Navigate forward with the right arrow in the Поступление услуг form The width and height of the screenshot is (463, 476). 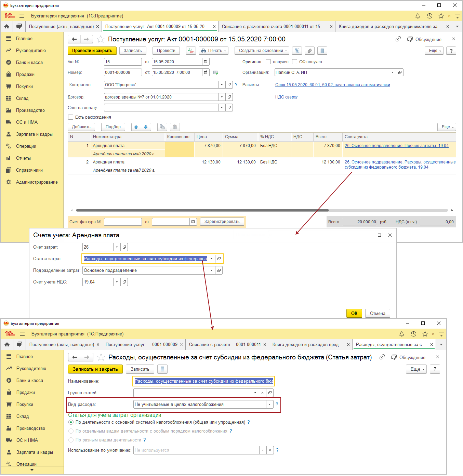(x=87, y=39)
